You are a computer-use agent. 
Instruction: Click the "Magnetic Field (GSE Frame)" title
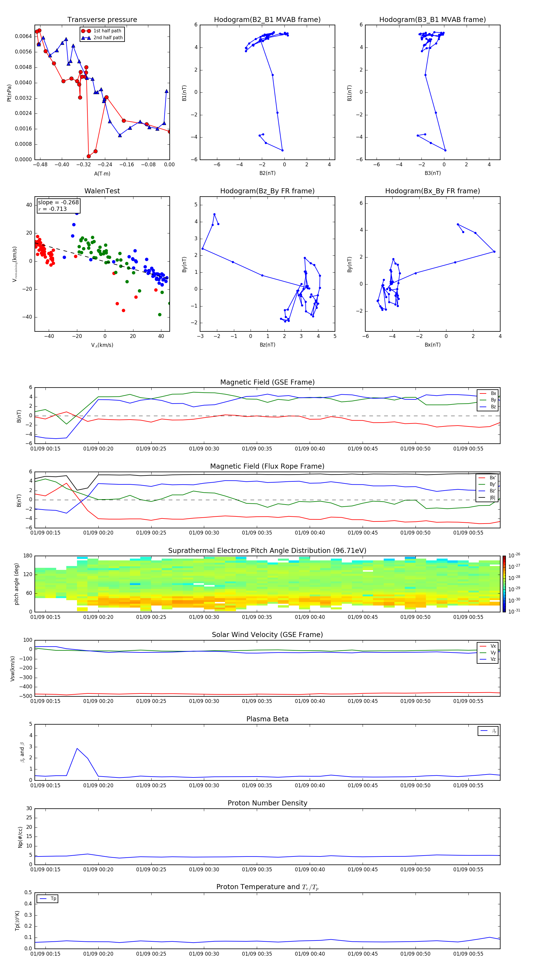point(267,382)
